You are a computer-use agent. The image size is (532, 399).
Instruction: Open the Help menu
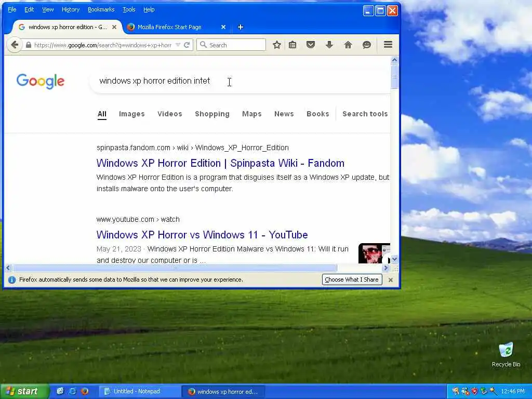coord(149,9)
